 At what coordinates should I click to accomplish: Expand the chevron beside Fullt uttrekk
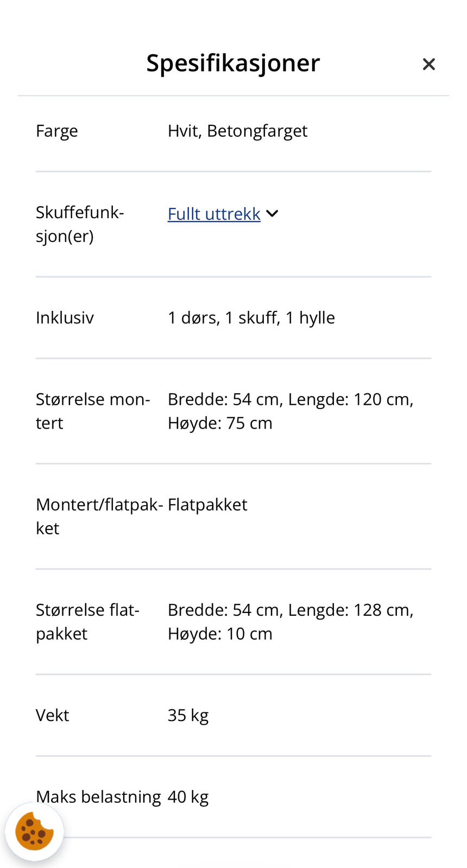click(273, 214)
